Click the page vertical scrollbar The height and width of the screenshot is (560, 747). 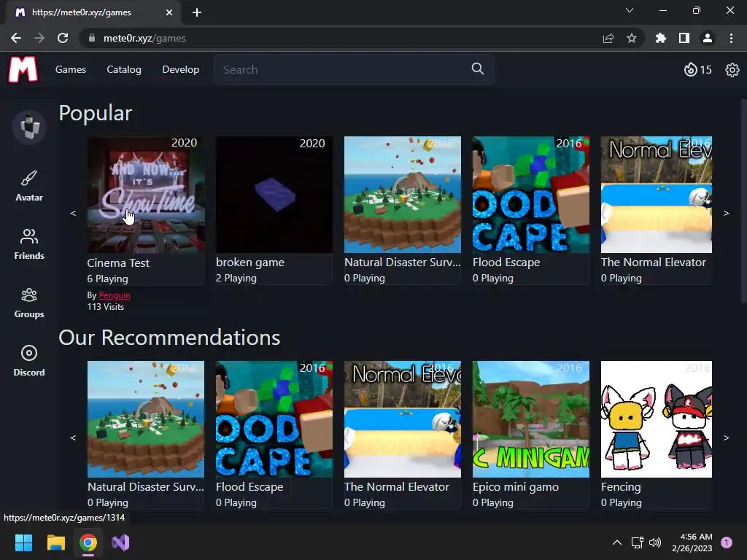click(x=743, y=201)
